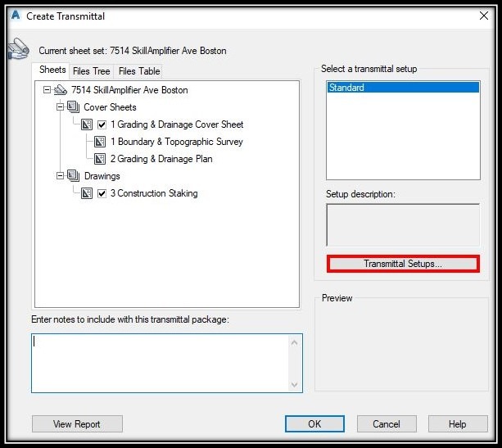Click the Setup description box
The height and width of the screenshot is (448, 502).
coord(403,224)
